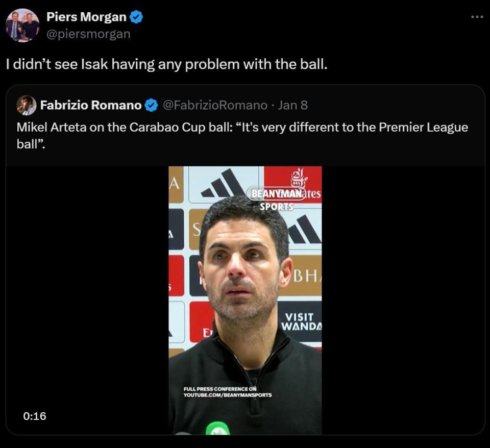The width and height of the screenshot is (490, 448).
Task: Go to the @FabrizioRomano handle
Action: coord(215,105)
